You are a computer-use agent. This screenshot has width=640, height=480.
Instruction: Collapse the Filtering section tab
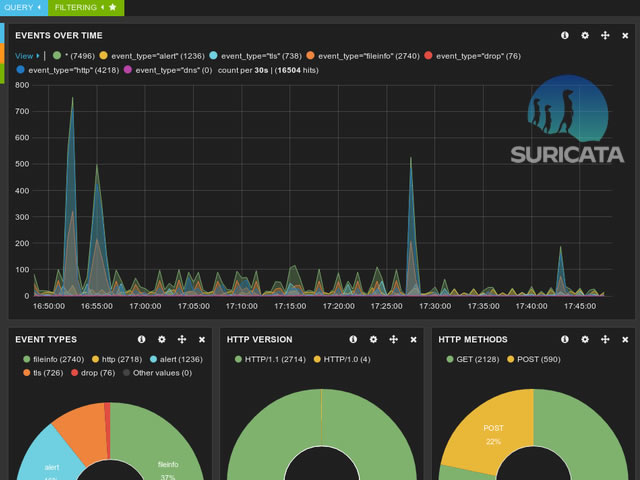point(86,8)
